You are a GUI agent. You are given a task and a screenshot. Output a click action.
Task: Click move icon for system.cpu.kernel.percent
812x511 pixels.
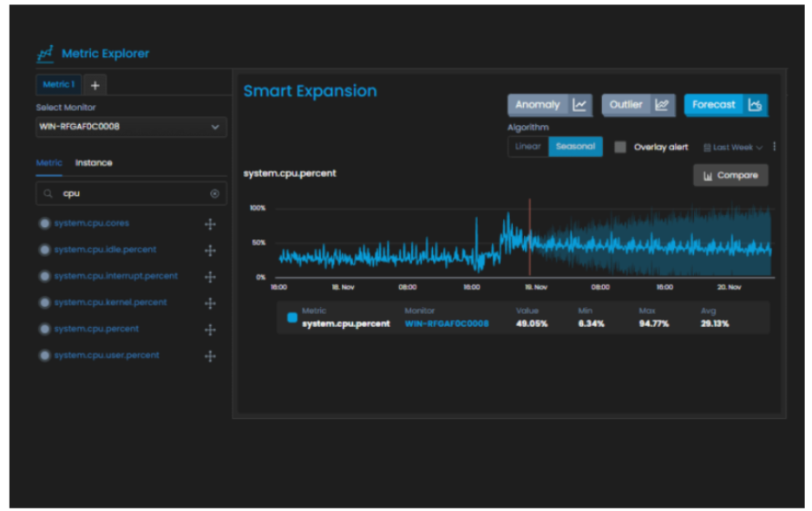coord(210,304)
